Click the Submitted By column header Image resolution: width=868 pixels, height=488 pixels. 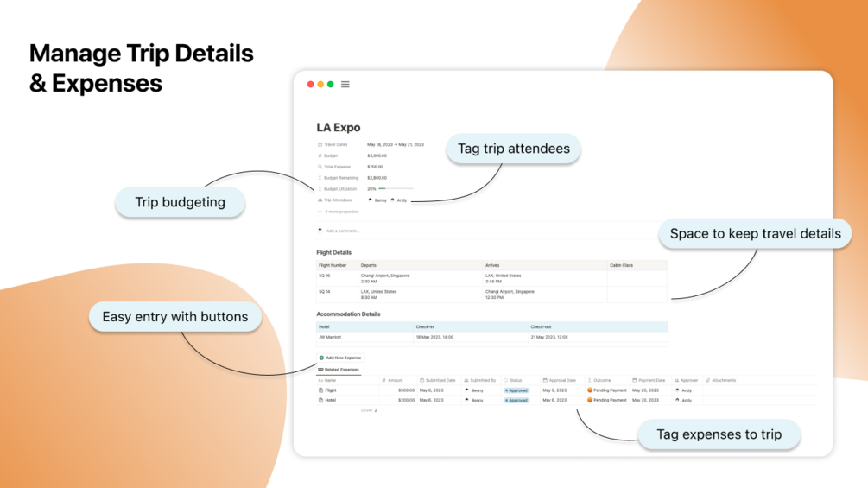coord(480,380)
